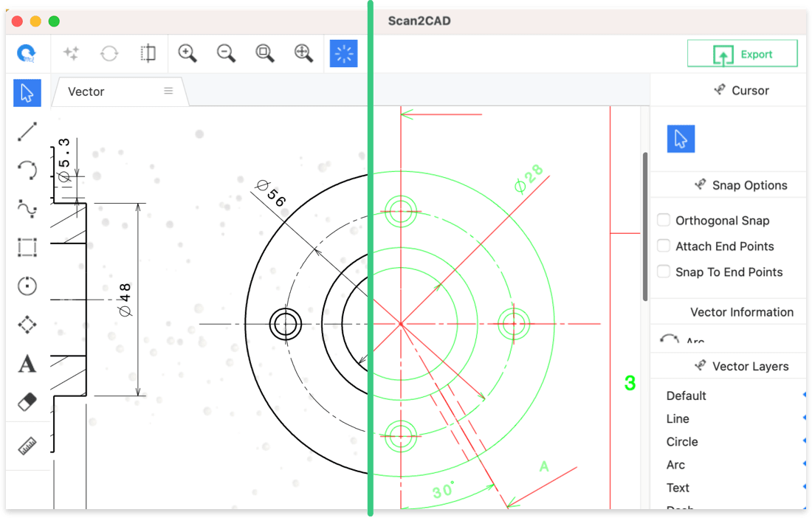Select the Dash layer in Vector Layers
The width and height of the screenshot is (812, 518).
pos(680,508)
